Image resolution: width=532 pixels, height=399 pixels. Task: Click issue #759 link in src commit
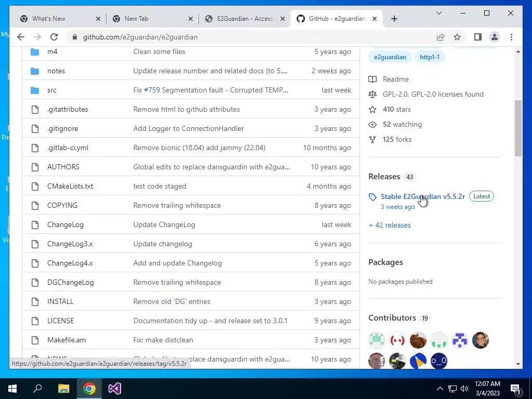152,90
